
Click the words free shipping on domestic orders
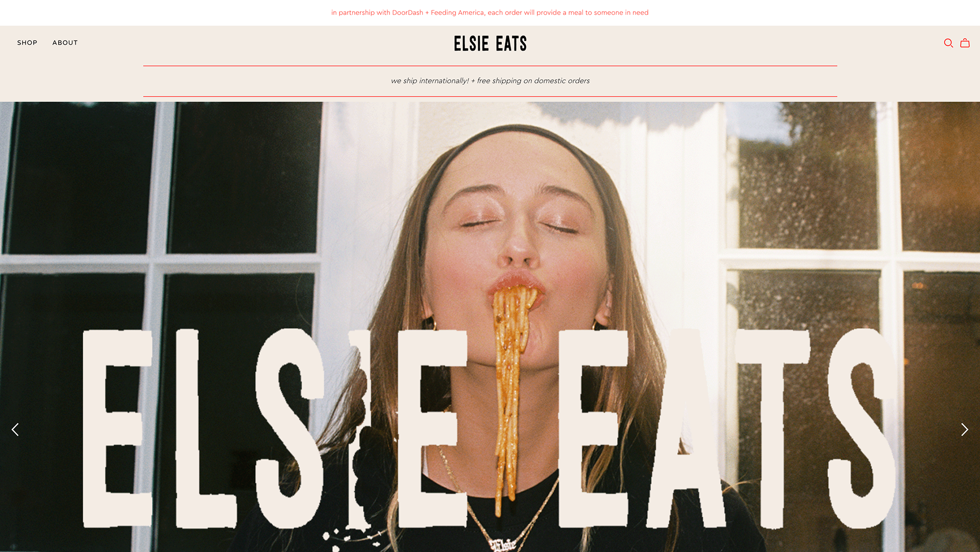(533, 81)
